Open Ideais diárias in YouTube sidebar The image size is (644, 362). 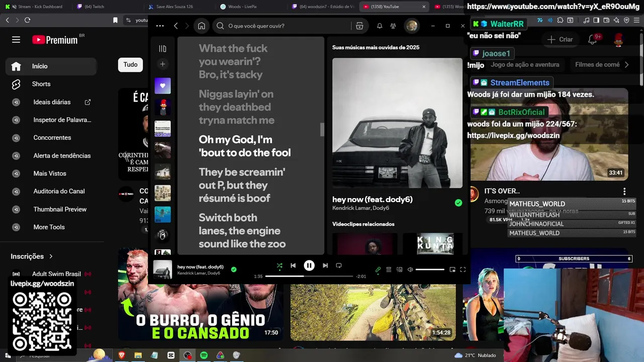(x=51, y=102)
